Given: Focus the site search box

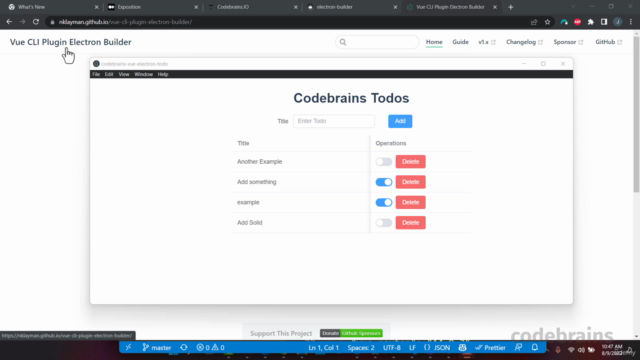Looking at the screenshot, I should click(x=377, y=42).
